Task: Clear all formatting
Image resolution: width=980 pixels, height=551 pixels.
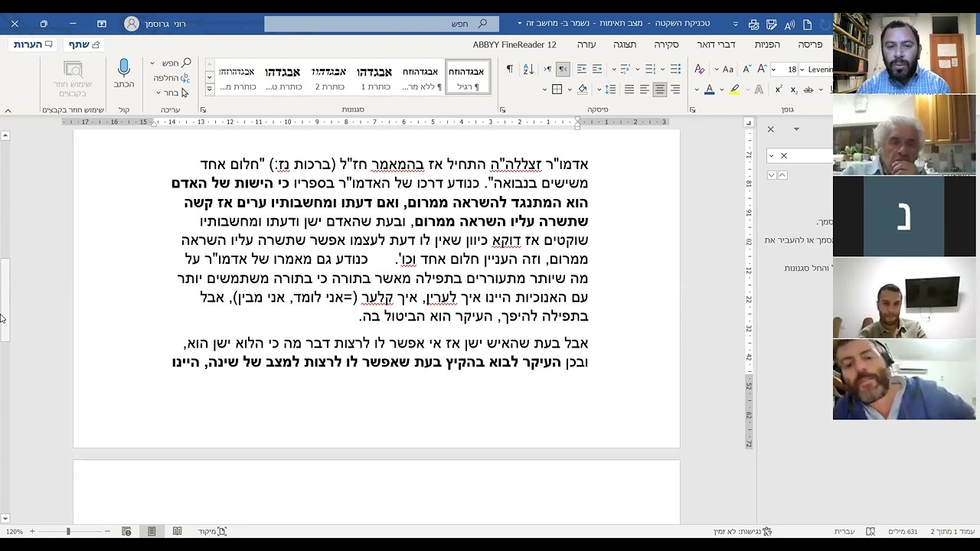Action: coord(699,69)
